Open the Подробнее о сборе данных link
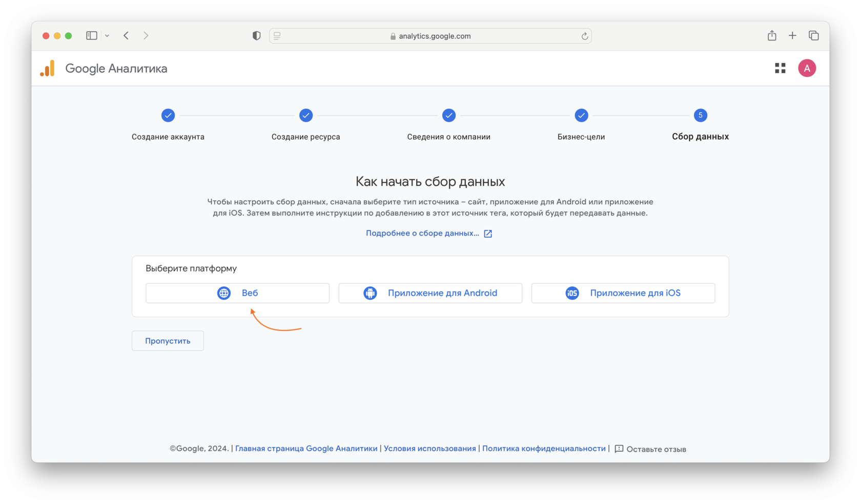Screen dimensions: 861x504 pos(422,233)
